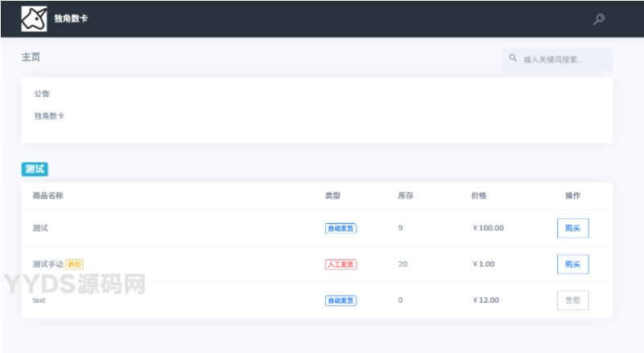
Task: Select product name test
Action: (x=39, y=301)
